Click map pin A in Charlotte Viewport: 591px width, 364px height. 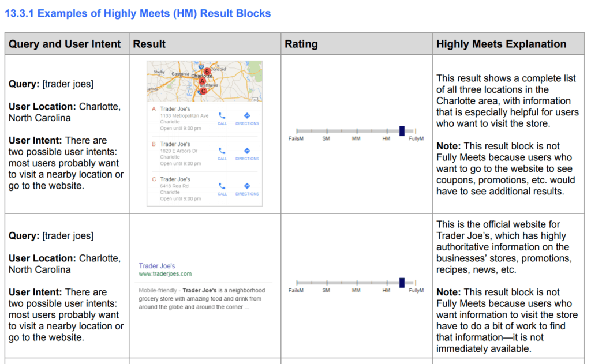(202, 81)
